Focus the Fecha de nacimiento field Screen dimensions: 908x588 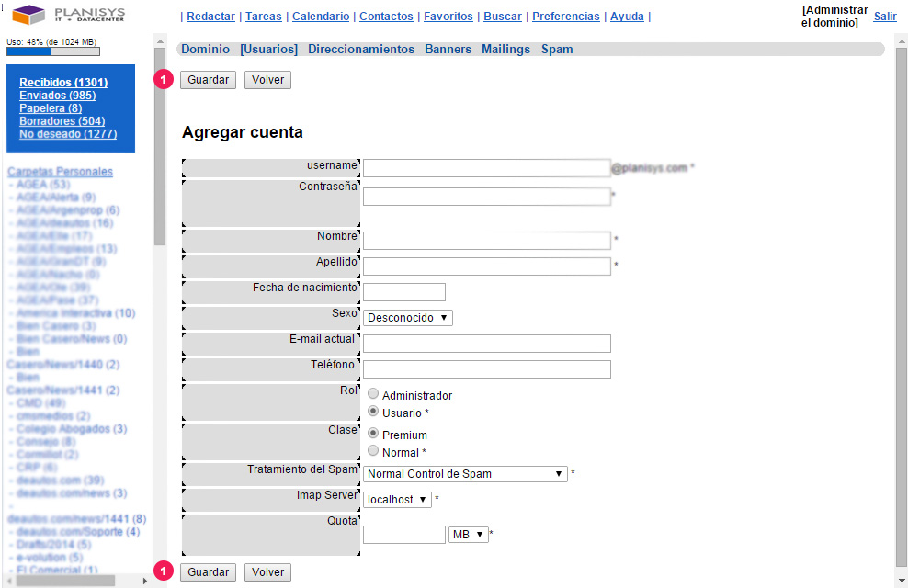tap(404, 291)
